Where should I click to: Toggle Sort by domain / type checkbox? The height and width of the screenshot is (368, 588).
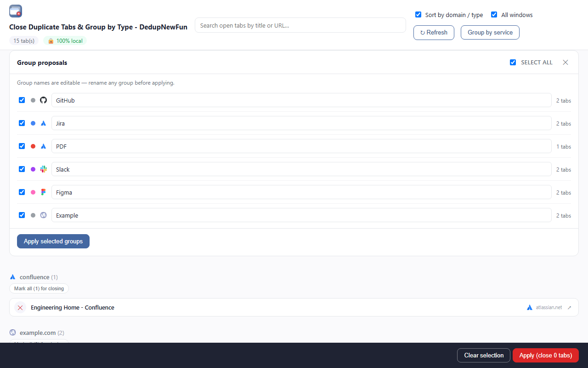pyautogui.click(x=418, y=15)
